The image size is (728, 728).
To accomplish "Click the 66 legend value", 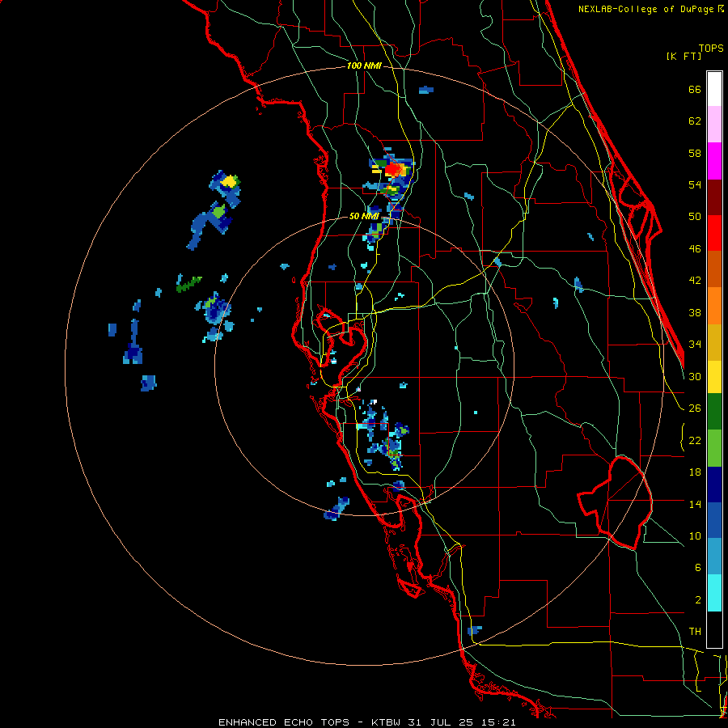I will (x=695, y=89).
